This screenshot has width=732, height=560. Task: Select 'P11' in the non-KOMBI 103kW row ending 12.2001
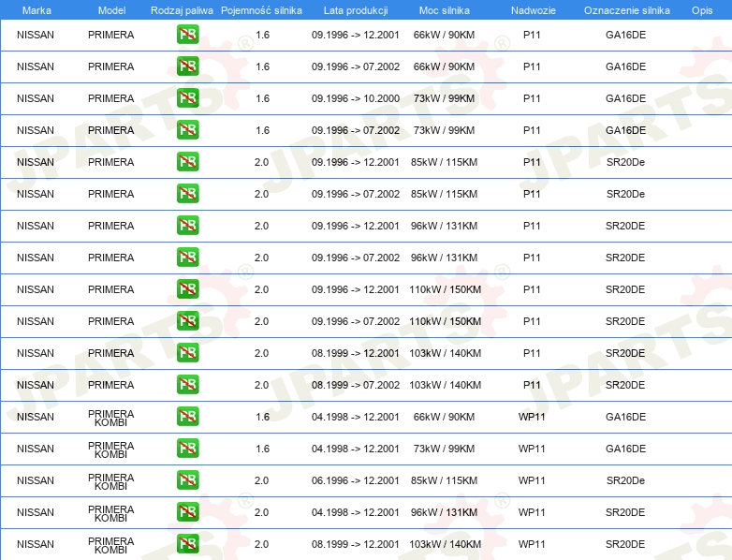(x=532, y=353)
